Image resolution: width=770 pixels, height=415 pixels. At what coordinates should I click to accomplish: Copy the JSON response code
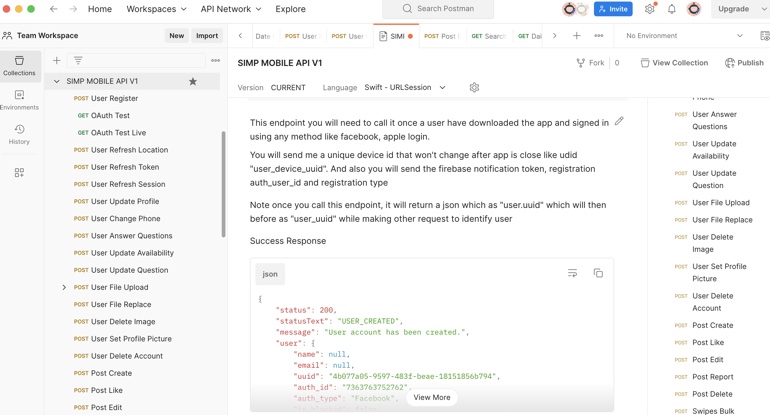pyautogui.click(x=598, y=273)
